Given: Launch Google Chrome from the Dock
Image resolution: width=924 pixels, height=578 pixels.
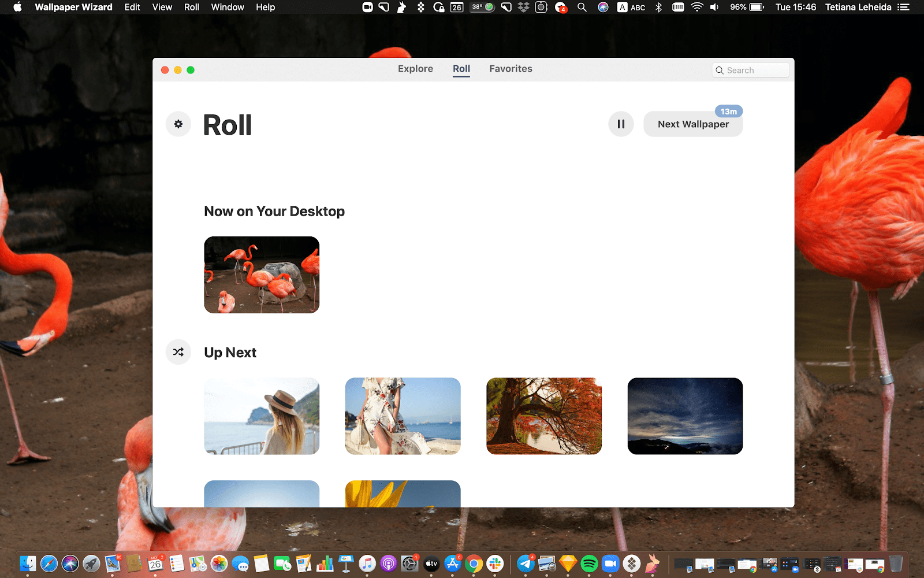Looking at the screenshot, I should pyautogui.click(x=474, y=564).
